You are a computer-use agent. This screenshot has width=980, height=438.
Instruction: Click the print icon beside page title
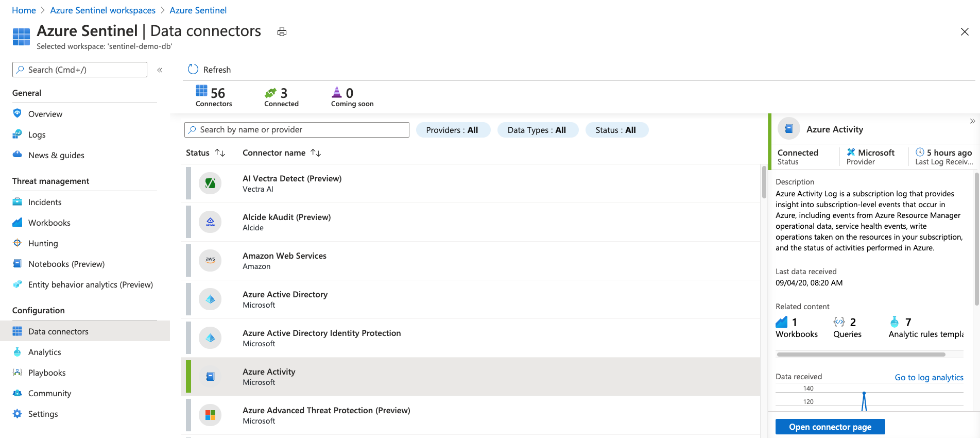(282, 32)
